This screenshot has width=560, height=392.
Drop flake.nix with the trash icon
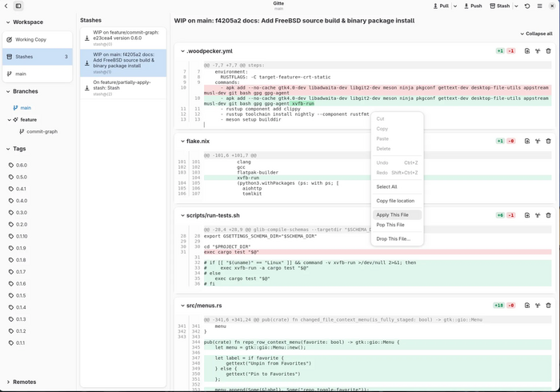point(549,141)
